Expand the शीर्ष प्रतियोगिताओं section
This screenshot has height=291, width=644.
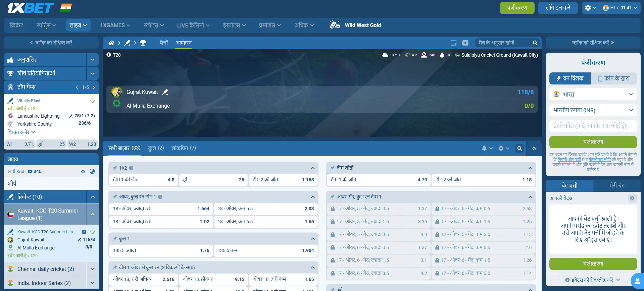[92, 73]
